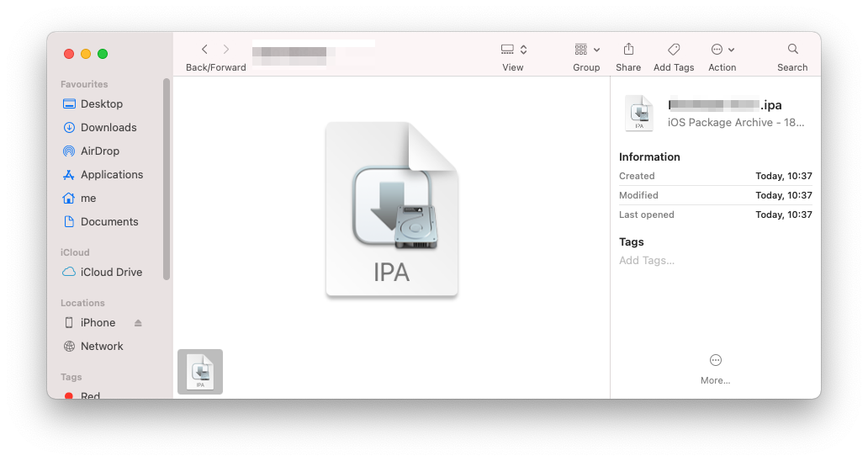
Task: Open the View mode dropdown
Action: pos(513,50)
